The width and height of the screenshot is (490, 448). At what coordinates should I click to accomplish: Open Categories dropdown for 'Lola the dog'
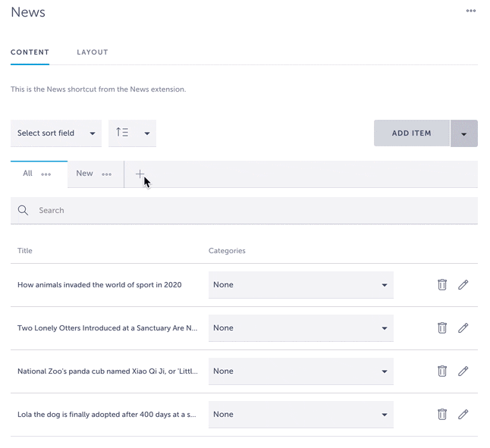point(300,415)
